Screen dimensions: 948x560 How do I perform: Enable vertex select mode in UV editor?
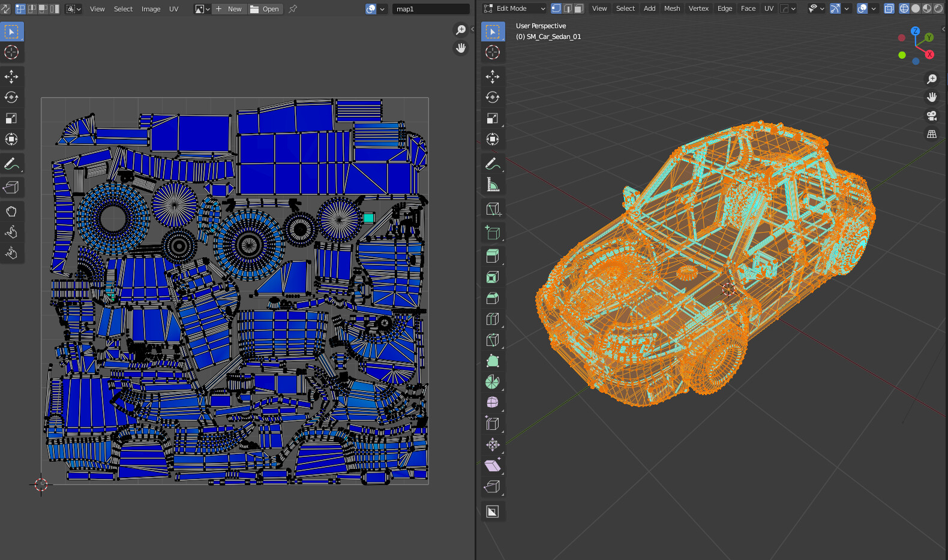click(20, 9)
